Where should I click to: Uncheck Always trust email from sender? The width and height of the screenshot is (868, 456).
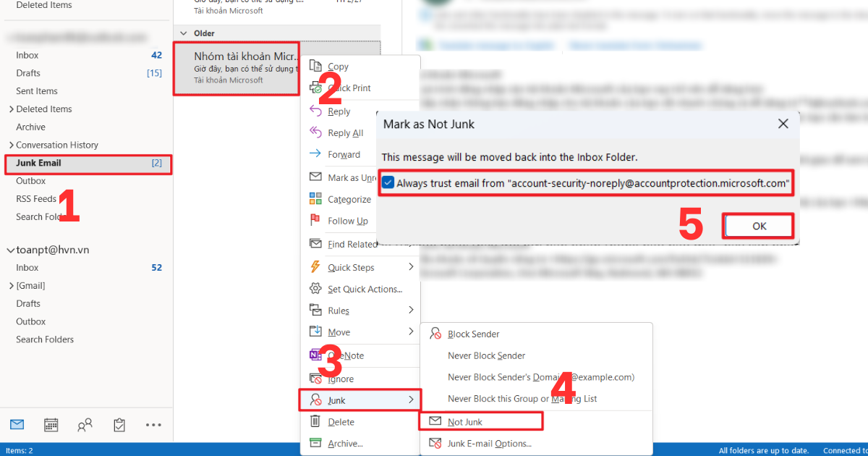[x=388, y=182]
